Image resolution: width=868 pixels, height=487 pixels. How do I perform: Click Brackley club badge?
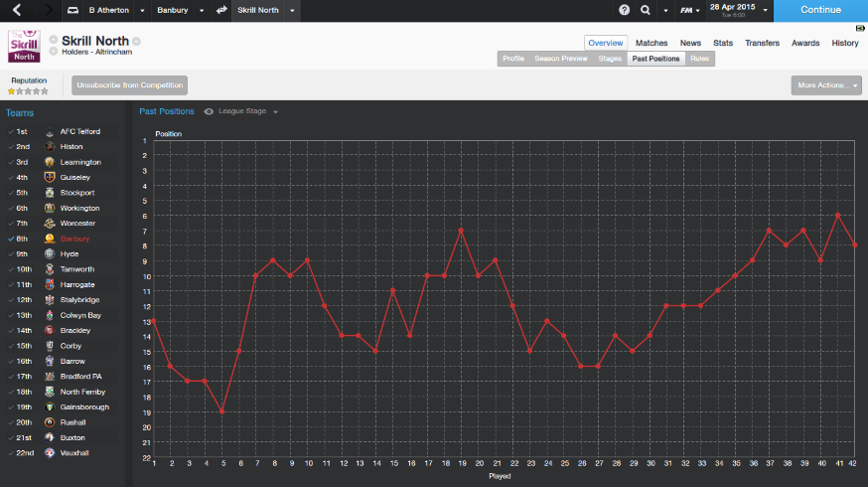[x=50, y=330]
